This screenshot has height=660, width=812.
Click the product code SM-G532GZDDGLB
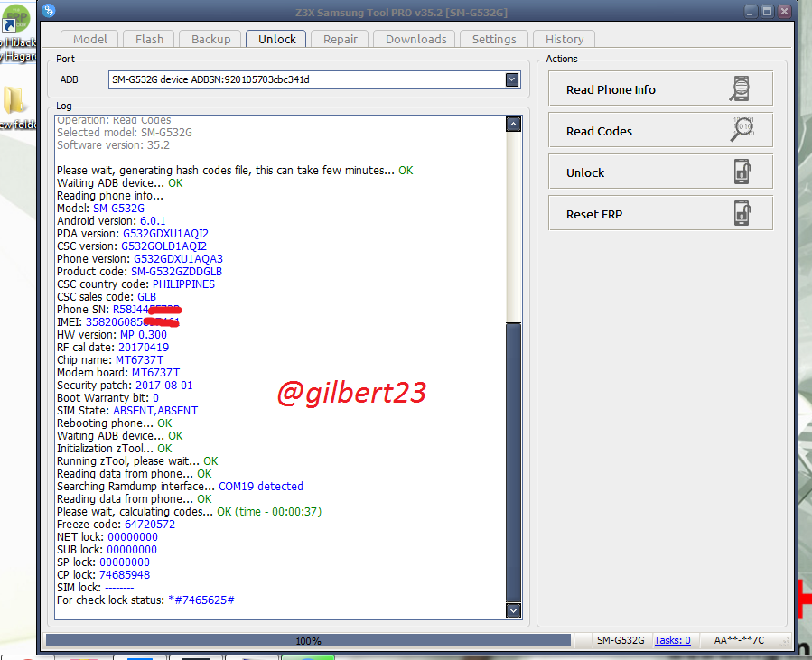coord(176,271)
